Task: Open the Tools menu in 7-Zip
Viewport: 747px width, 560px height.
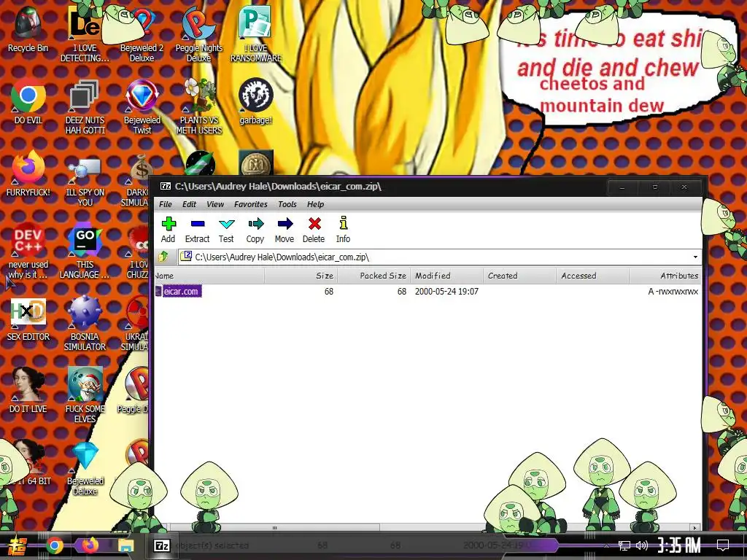Action: (x=287, y=204)
